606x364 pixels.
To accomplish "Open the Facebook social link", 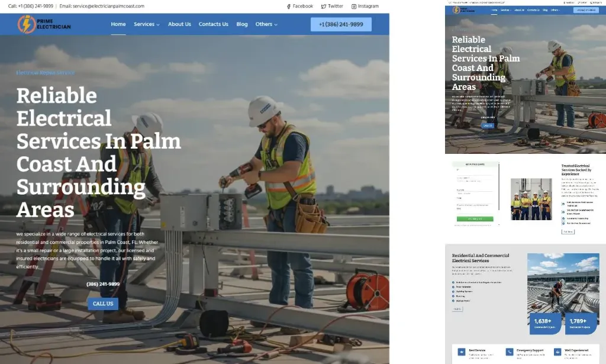I will (x=299, y=7).
